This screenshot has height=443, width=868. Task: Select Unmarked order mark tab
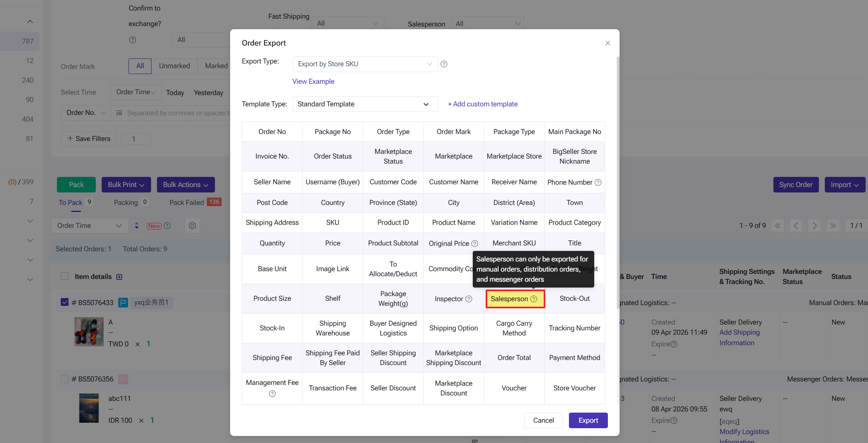tap(174, 66)
